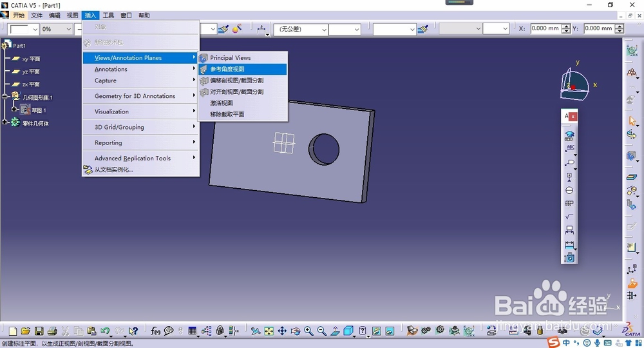The width and height of the screenshot is (644, 348).
Task: Click the Geometrical Tolerance frame icon
Action: coord(569,204)
